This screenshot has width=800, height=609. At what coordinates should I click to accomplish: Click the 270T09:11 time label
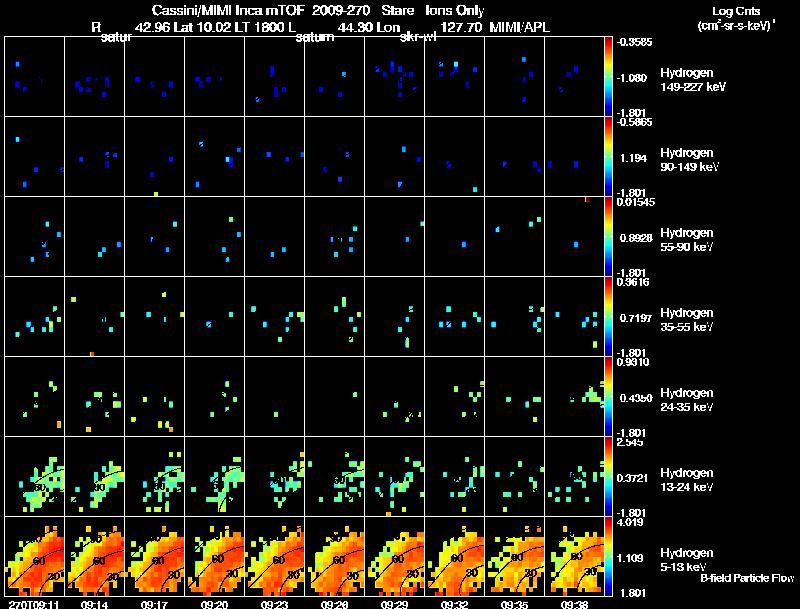(36, 604)
